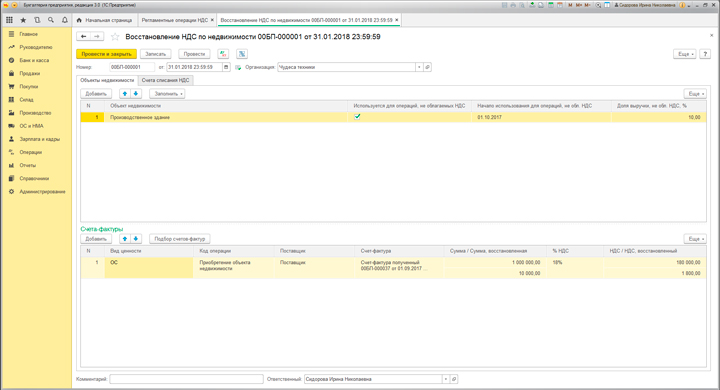Open the sections menu grid icon
Viewport: 720px width, 390px height.
(x=9, y=20)
